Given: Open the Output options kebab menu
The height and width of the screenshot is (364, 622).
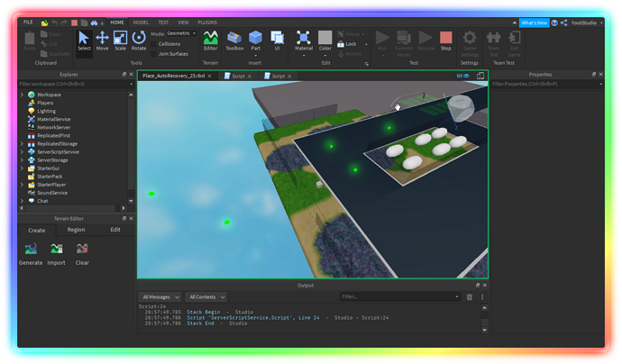Looking at the screenshot, I should coord(482,297).
